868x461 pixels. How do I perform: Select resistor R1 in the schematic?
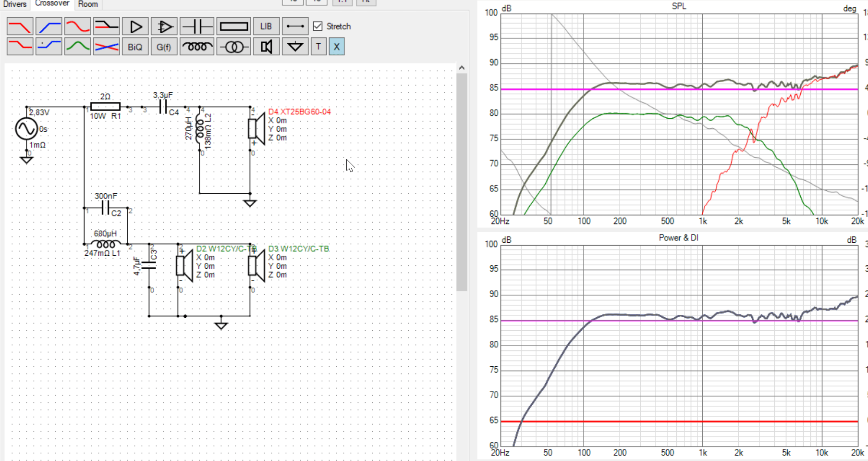[x=105, y=107]
